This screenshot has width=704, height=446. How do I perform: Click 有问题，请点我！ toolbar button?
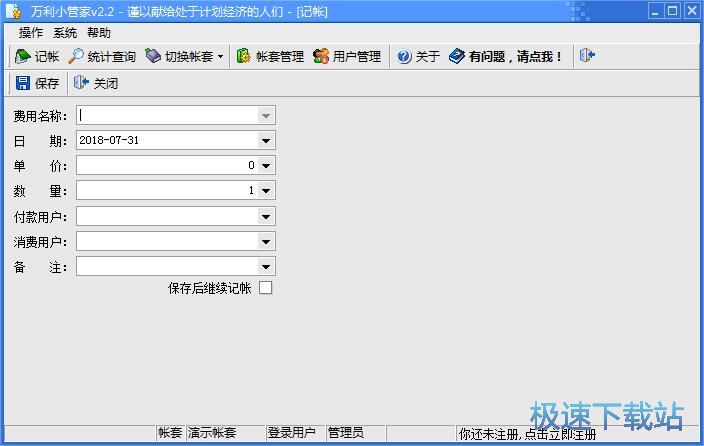tap(505, 56)
